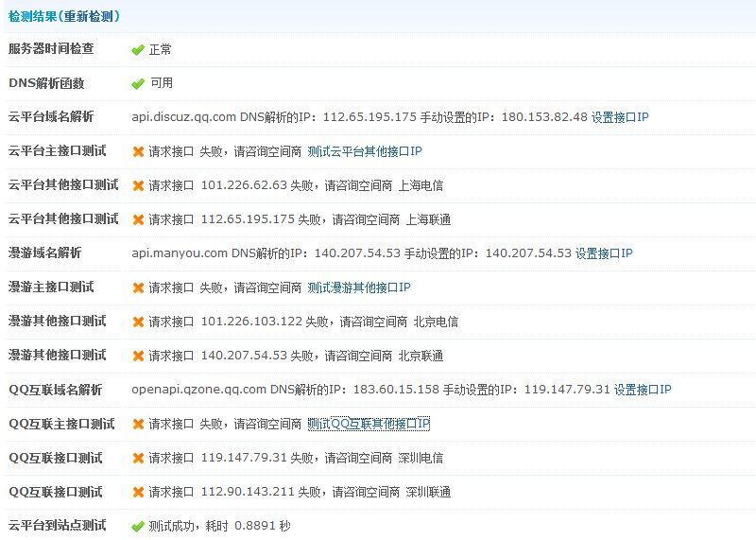Viewport: 756px width, 540px height.
Task: Click orange X icon in QQ互联主接口测试 row
Action: point(138,424)
